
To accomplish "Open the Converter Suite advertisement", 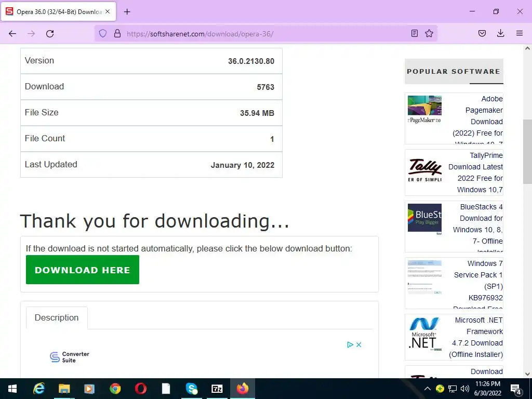I will [x=70, y=357].
